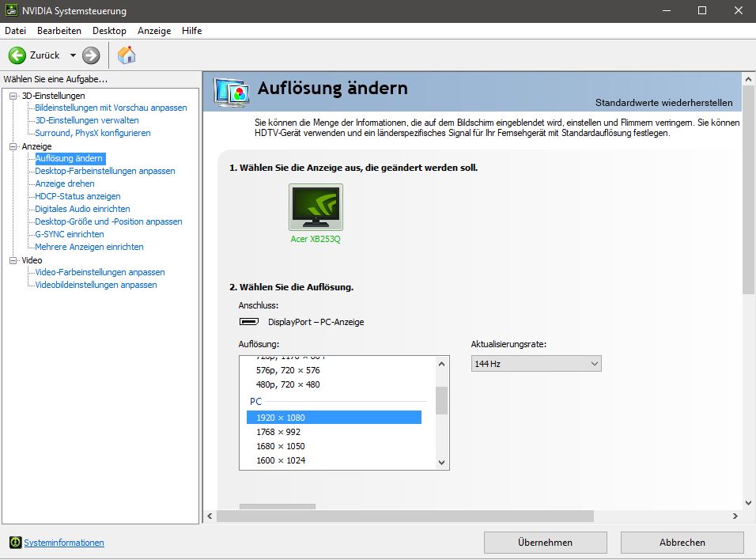
Task: Open the Aktualisierungsrate 144 Hz dropdown
Action: click(x=536, y=364)
